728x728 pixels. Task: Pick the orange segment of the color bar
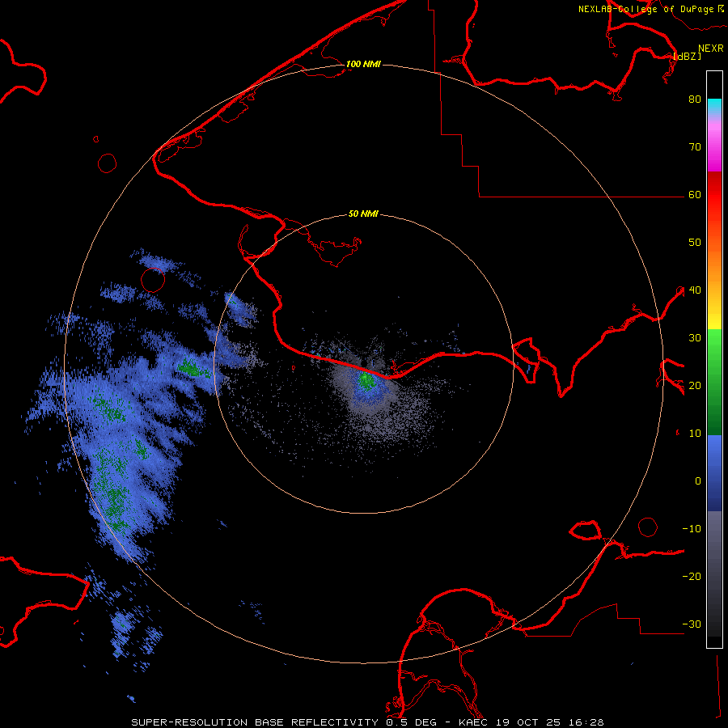coord(714,265)
